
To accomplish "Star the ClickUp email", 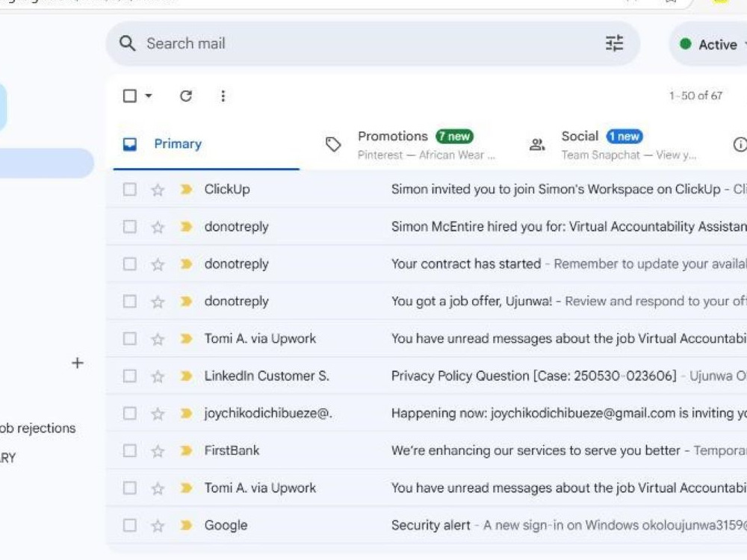I will coord(158,190).
